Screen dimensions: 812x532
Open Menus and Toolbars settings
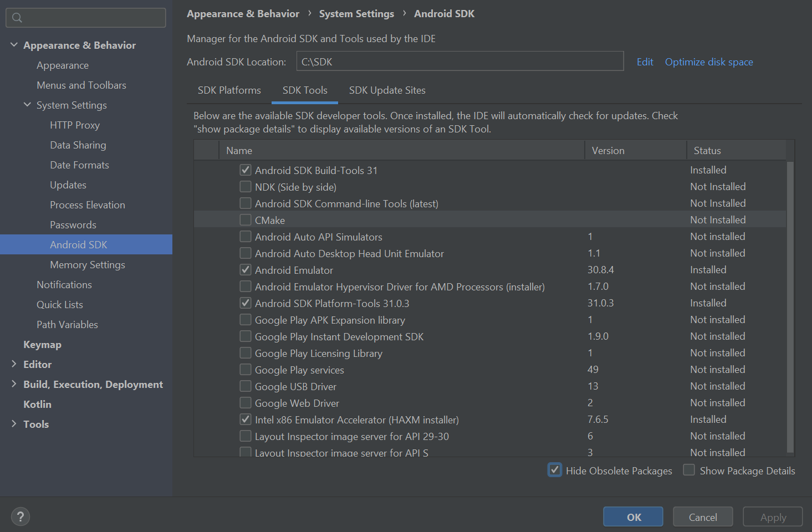click(81, 85)
